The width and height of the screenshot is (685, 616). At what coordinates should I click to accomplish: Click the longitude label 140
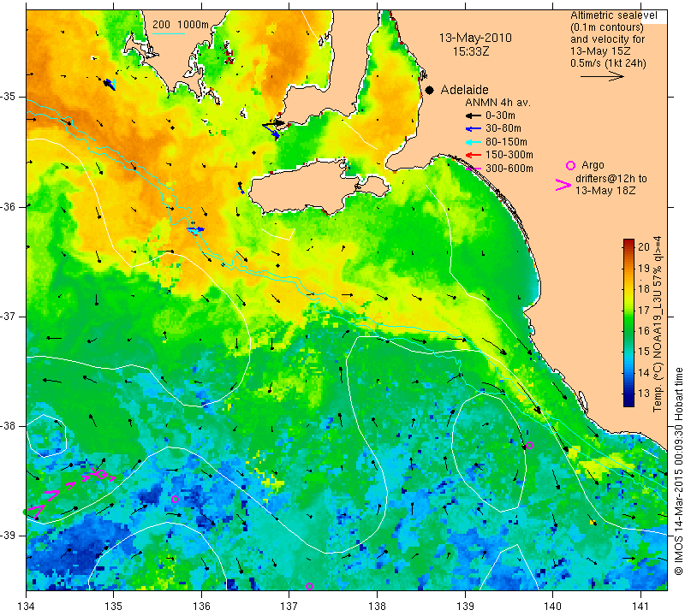click(x=552, y=607)
